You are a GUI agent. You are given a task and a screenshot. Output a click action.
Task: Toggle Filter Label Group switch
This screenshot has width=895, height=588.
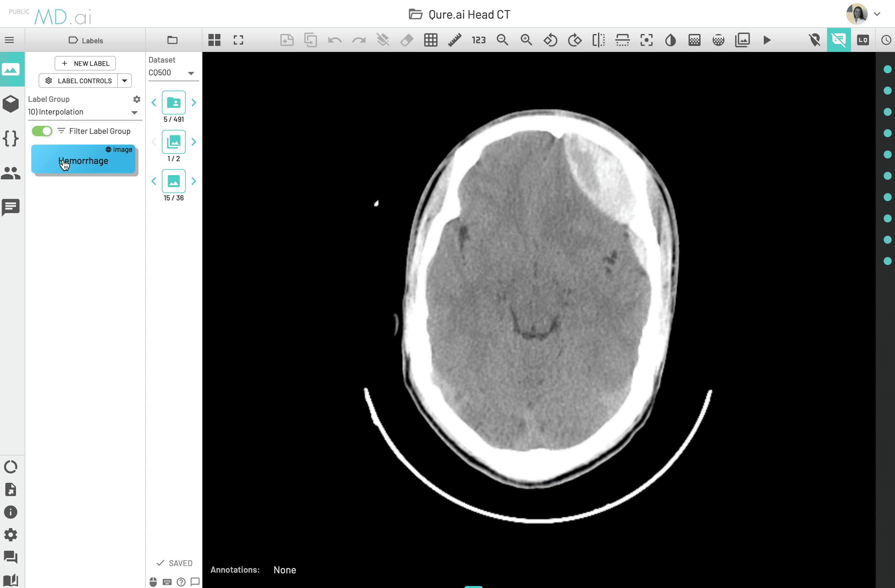click(x=42, y=131)
